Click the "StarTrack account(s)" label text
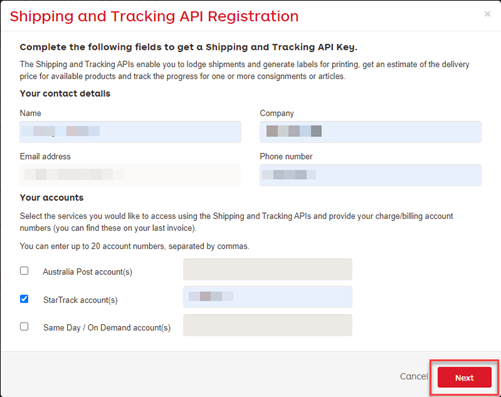The height and width of the screenshot is (397, 501). pos(80,300)
